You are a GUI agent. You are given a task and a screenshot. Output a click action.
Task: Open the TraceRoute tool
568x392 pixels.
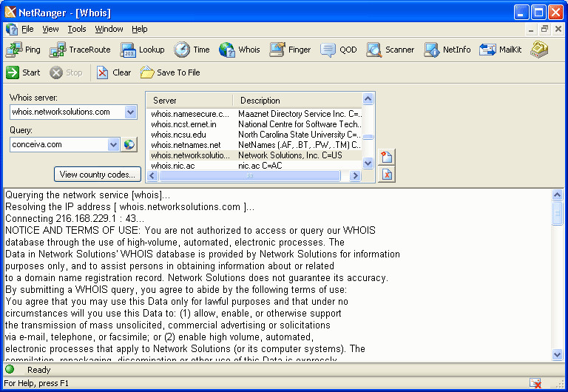pyautogui.click(x=80, y=50)
